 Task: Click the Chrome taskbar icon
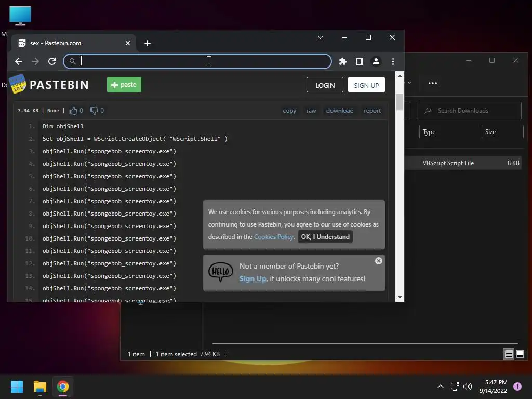coord(63,387)
